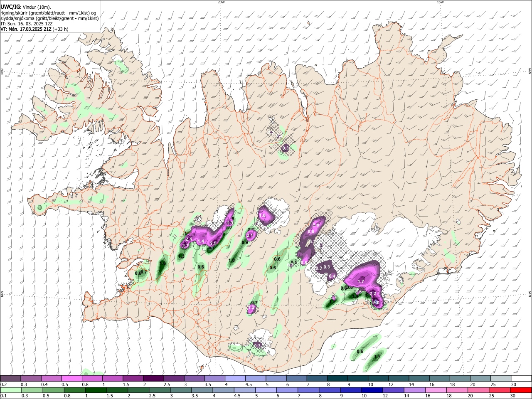Select upper legend dark teal swatch at 8

click(x=337, y=378)
